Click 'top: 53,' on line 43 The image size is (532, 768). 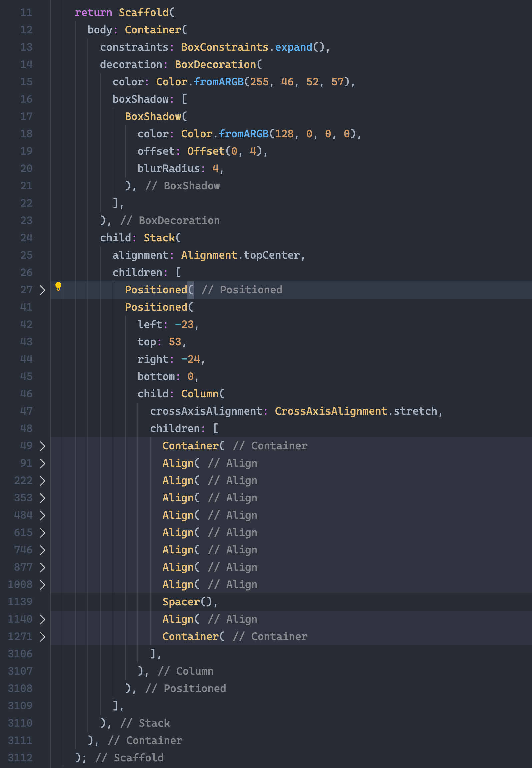(162, 342)
